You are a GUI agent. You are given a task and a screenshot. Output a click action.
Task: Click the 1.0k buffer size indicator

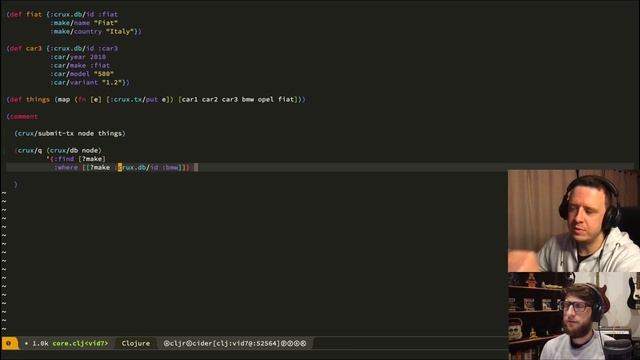coord(40,344)
